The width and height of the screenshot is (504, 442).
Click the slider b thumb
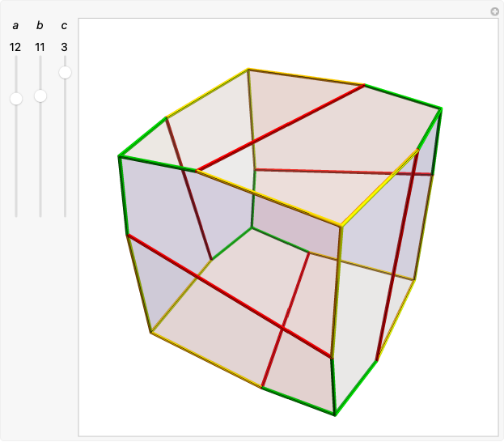coord(40,96)
